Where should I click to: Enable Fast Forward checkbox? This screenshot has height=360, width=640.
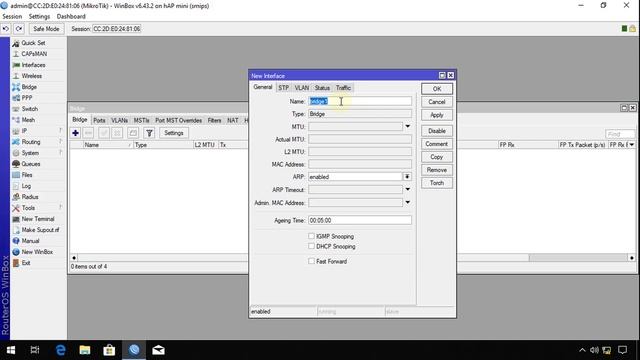(311, 261)
